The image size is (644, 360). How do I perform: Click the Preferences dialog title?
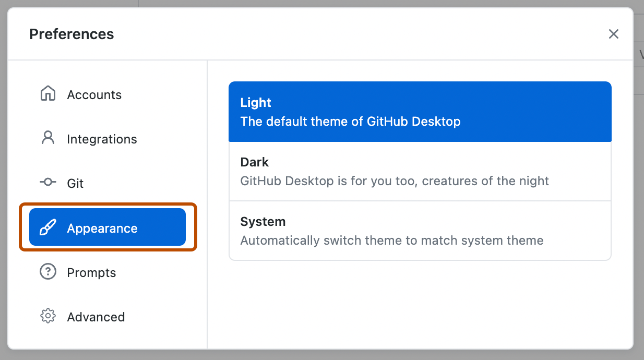71,34
